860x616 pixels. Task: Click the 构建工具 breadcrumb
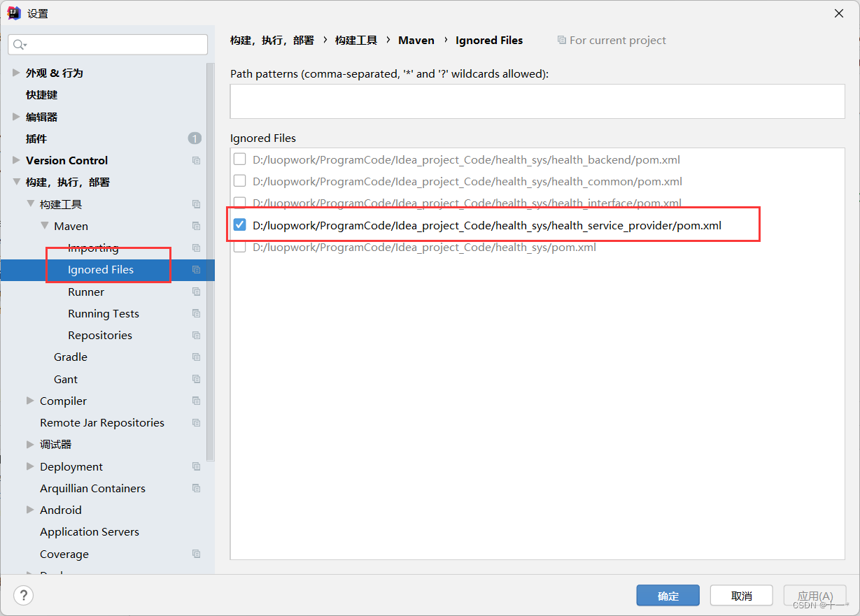tap(356, 41)
